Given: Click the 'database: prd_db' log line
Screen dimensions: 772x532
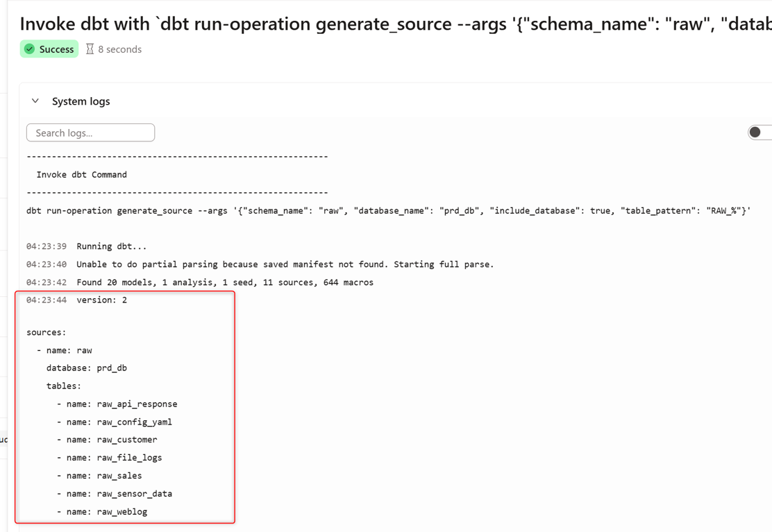Looking at the screenshot, I should tap(87, 368).
